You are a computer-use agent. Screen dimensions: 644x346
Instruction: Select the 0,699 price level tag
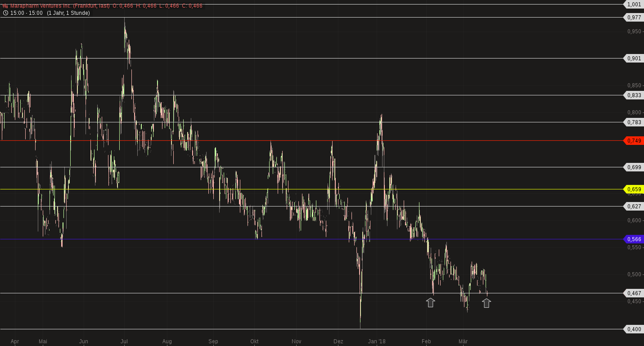pos(634,167)
